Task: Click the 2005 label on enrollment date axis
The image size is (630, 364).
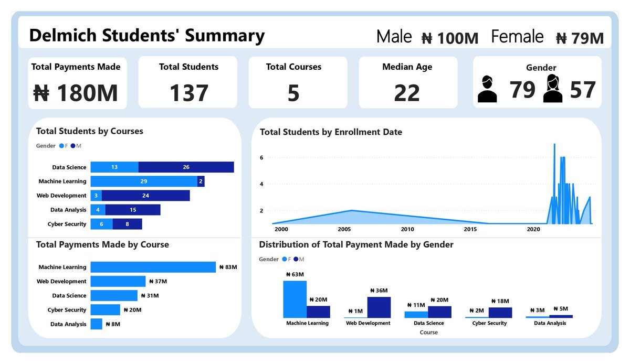Action: pos(344,229)
